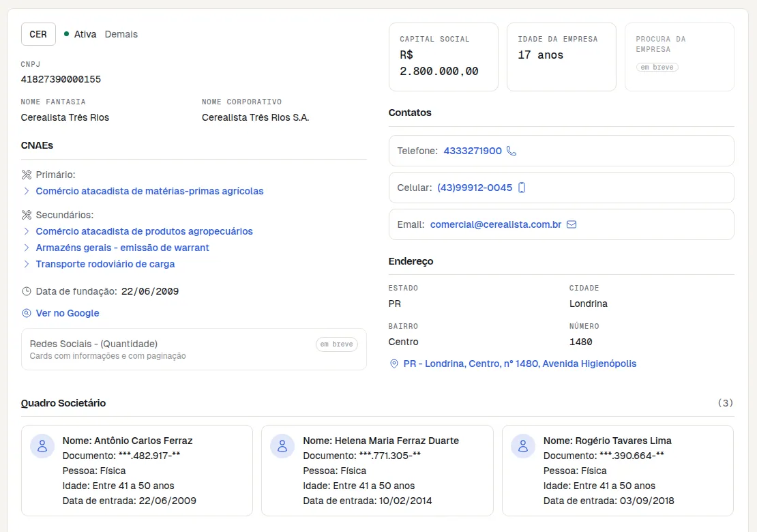Click em breve badge in Redes Sociais card
The height and width of the screenshot is (532, 757).
336,344
